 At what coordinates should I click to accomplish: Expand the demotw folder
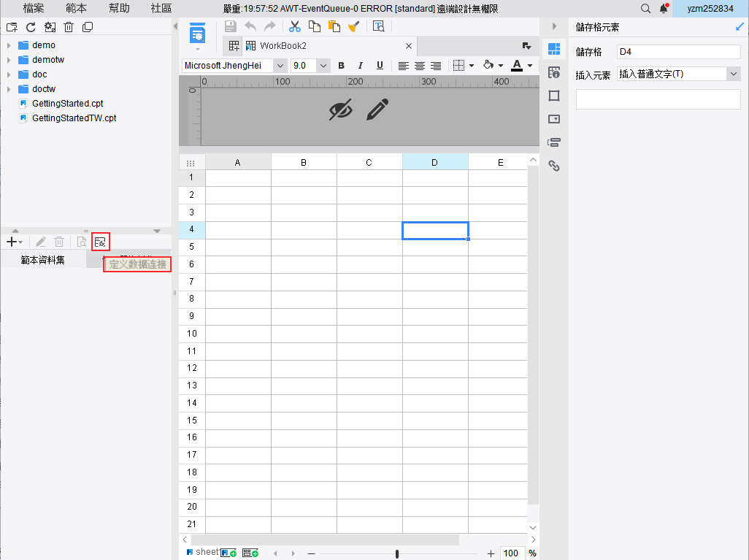9,60
